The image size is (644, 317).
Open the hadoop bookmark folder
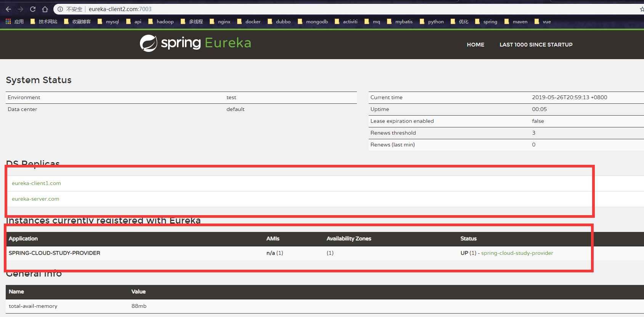pyautogui.click(x=161, y=22)
